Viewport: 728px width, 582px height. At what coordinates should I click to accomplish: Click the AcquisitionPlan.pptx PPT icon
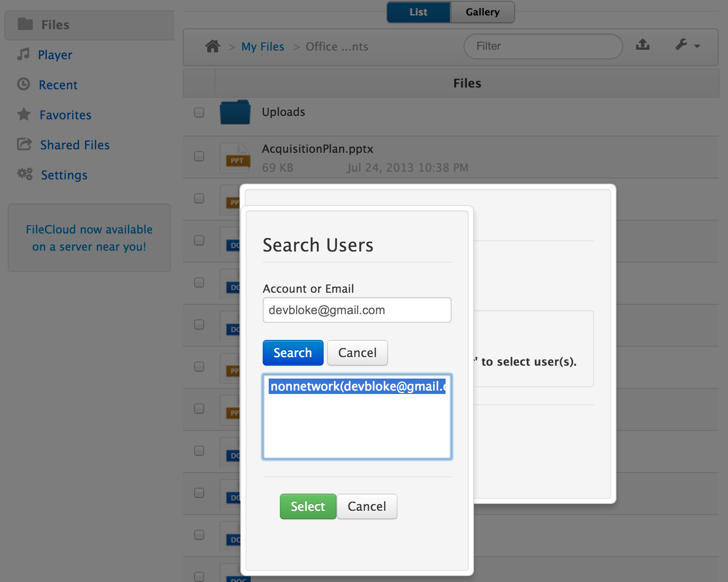pos(235,158)
